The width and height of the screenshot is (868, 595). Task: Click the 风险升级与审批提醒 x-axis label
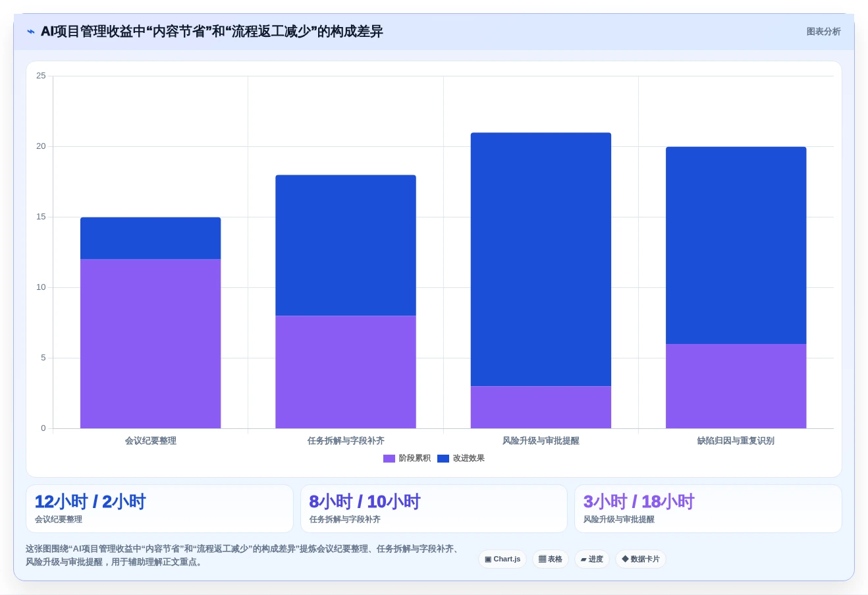pyautogui.click(x=541, y=441)
